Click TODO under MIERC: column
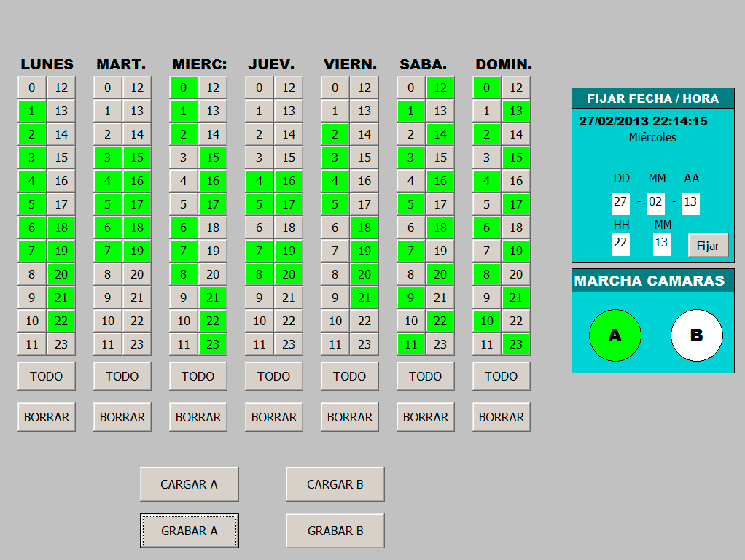Viewport: 745px width, 560px height. pyautogui.click(x=198, y=376)
